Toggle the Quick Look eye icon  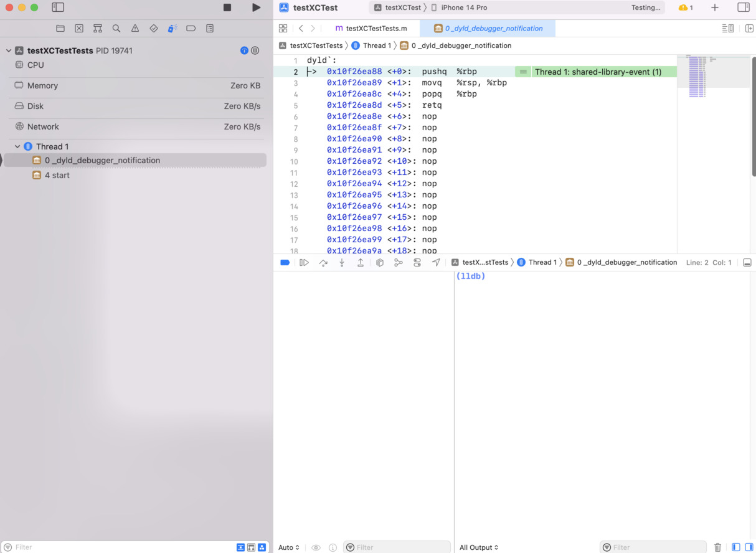click(x=316, y=547)
